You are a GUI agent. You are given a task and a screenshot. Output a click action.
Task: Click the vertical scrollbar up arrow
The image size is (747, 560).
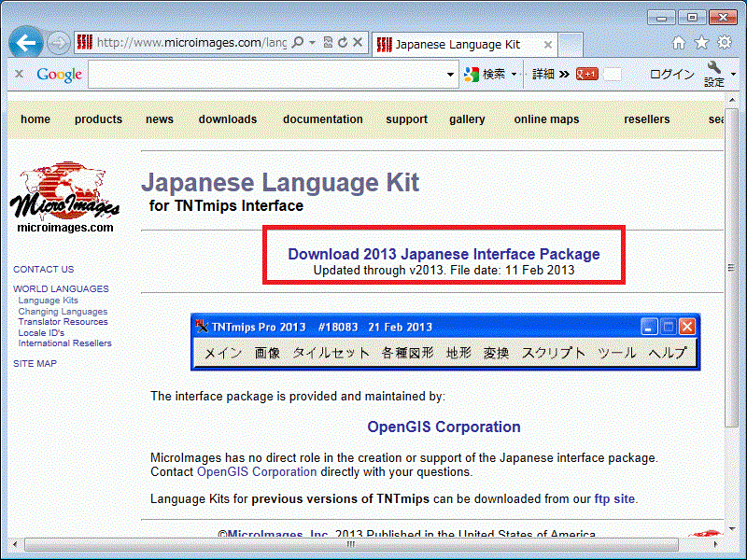click(x=732, y=100)
